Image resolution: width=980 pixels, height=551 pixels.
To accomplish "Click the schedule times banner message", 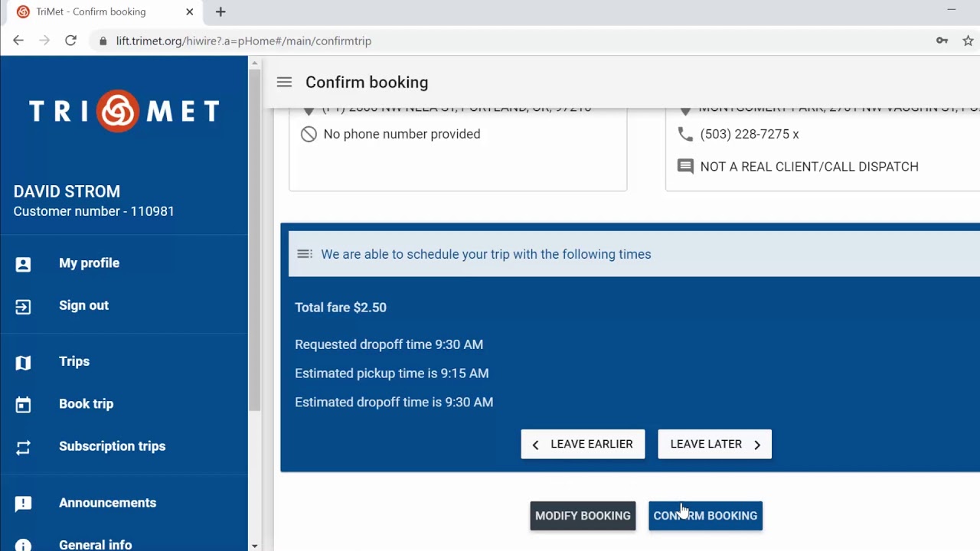I will pos(486,254).
